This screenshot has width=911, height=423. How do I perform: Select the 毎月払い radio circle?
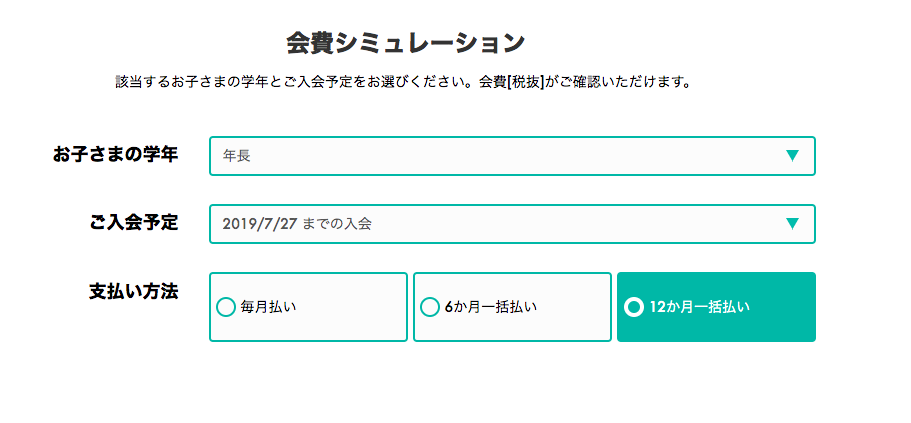(x=225, y=307)
